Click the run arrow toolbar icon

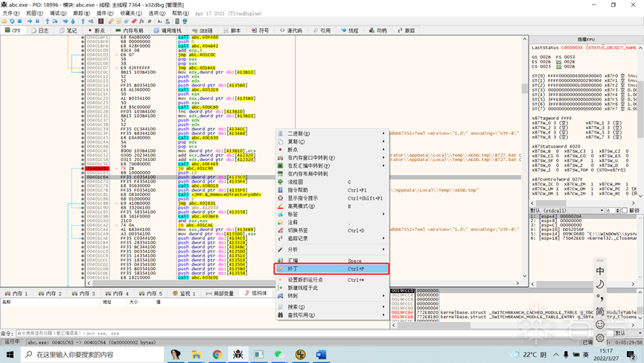(30, 21)
